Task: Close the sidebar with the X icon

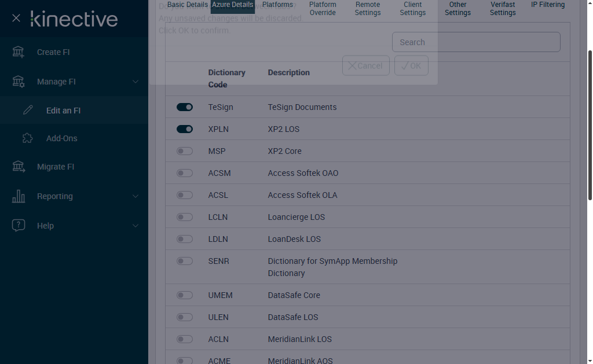Action: 16,18
